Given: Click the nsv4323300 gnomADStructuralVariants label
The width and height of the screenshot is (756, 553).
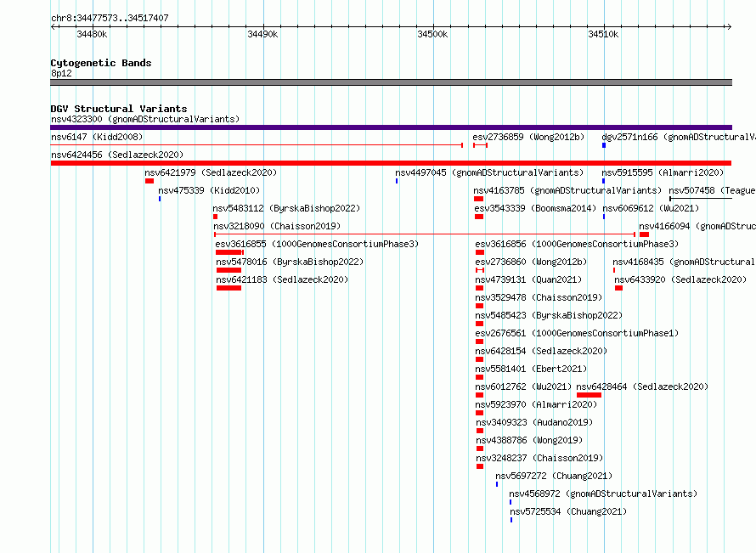Looking at the screenshot, I should click(145, 119).
